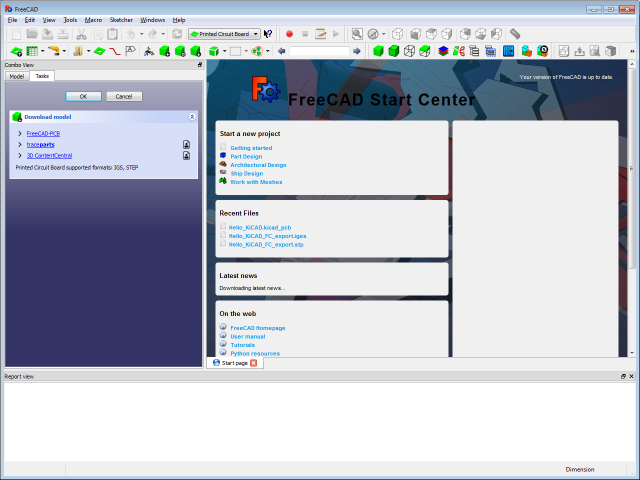The image size is (640, 480).
Task: Open the Architectural Design link
Action: (x=258, y=165)
